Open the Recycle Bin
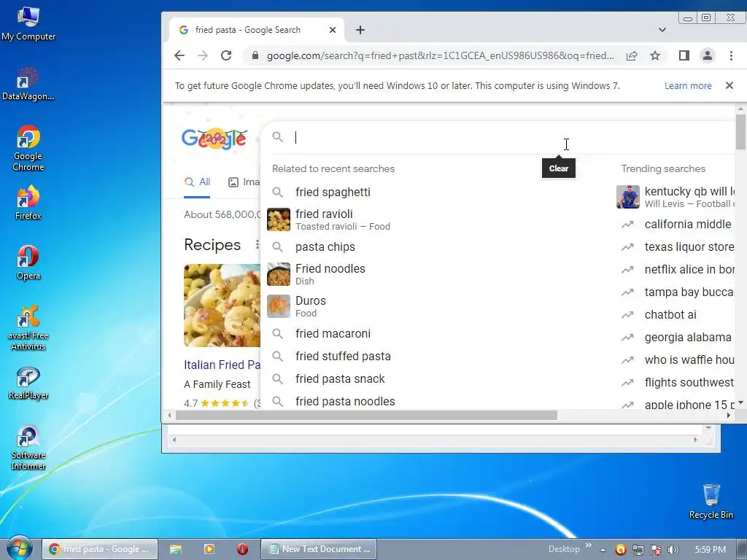Viewport: 747px width, 560px height. [x=711, y=502]
